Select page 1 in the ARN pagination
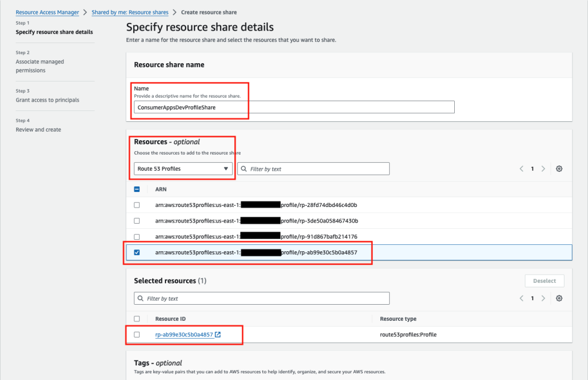This screenshot has height=380, width=588. click(x=532, y=168)
